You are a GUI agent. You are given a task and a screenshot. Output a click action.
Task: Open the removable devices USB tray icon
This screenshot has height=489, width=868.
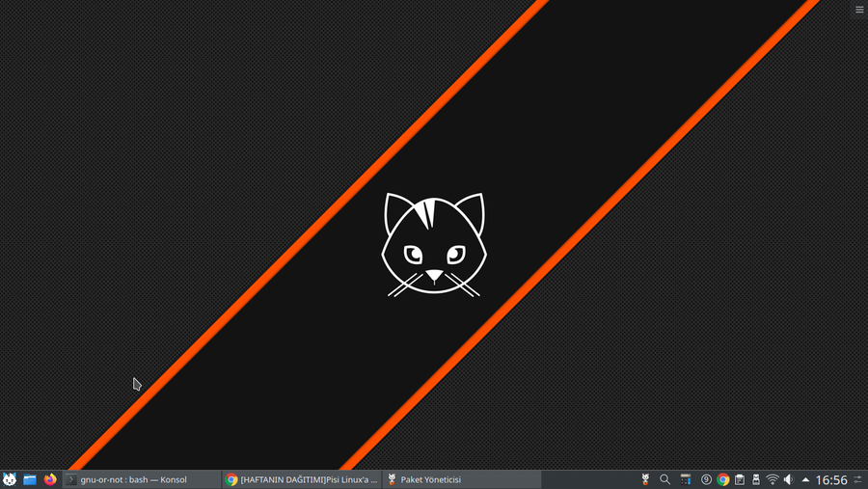point(756,479)
